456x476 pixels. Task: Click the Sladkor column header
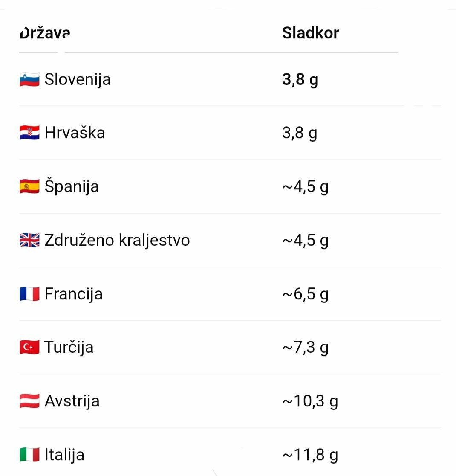coord(310,33)
